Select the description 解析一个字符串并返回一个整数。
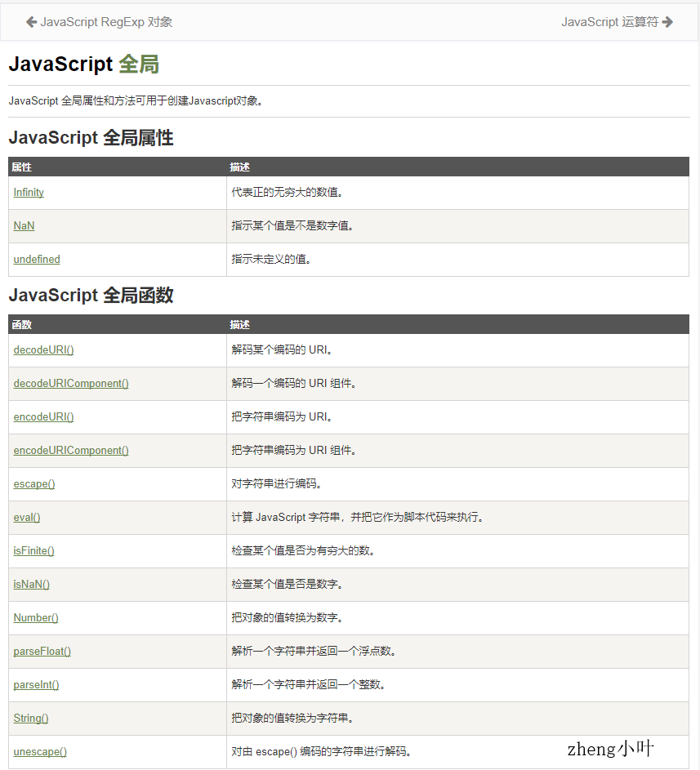Screen dimensions: 700x770 309,684
